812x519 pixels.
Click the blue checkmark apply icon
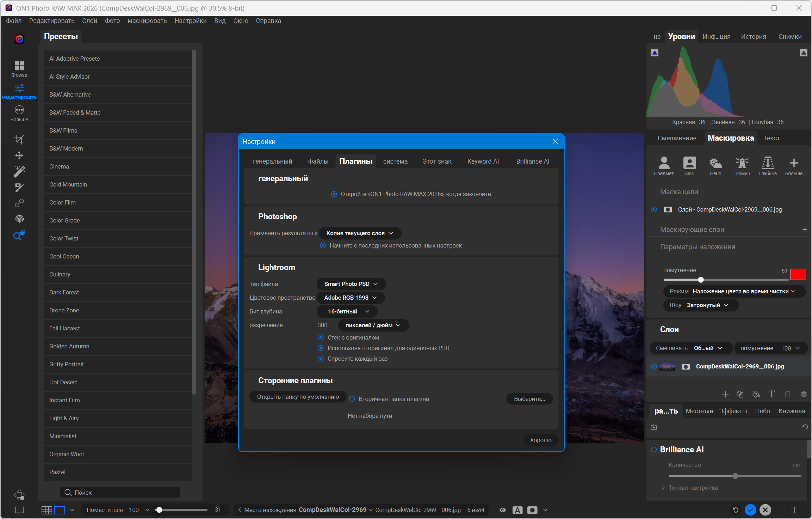[x=750, y=510]
